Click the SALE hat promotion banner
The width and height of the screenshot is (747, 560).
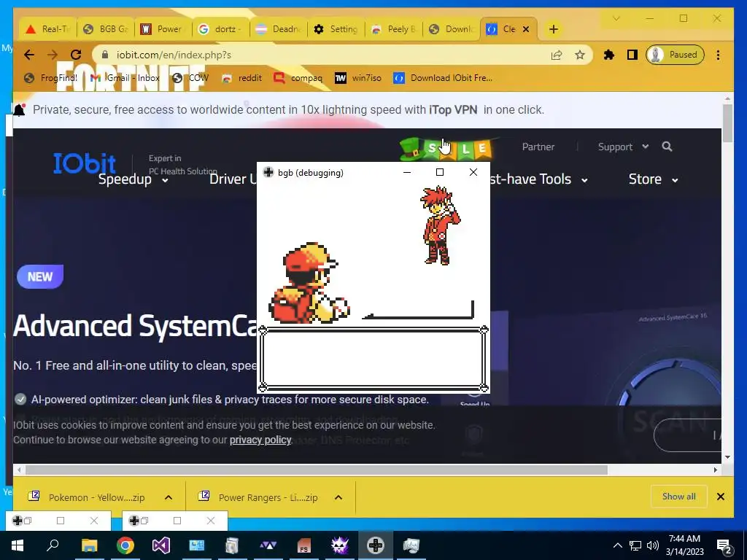(446, 149)
